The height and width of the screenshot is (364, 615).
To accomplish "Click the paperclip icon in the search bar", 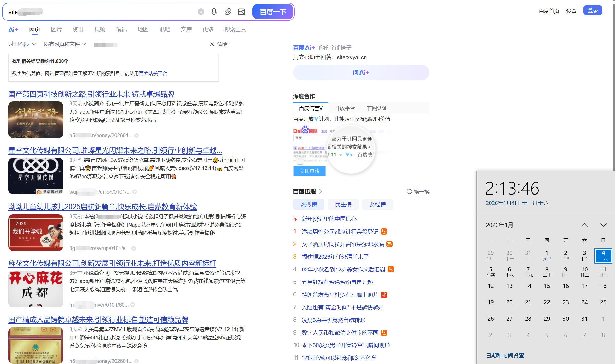I will click(x=227, y=11).
